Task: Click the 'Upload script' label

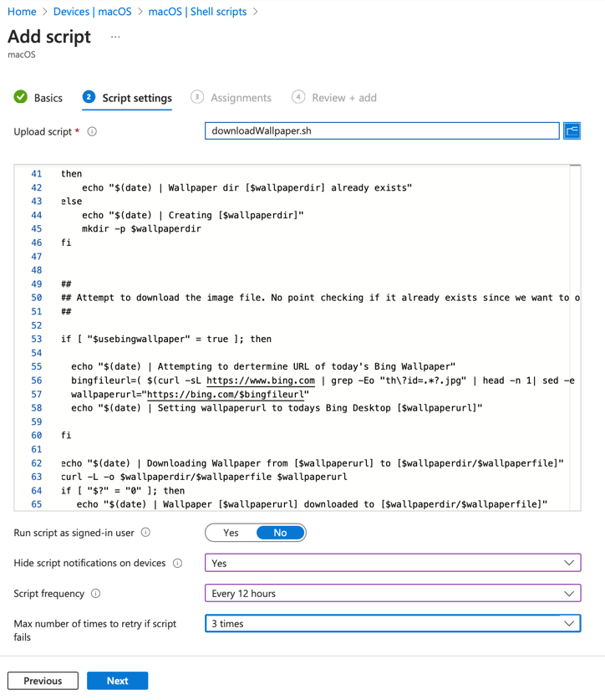Action: 43,131
